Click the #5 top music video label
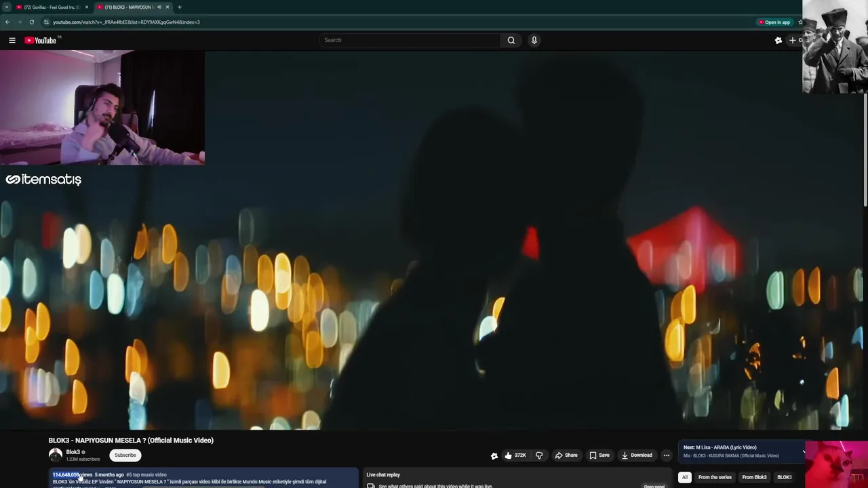The width and height of the screenshot is (868, 488). (x=146, y=474)
